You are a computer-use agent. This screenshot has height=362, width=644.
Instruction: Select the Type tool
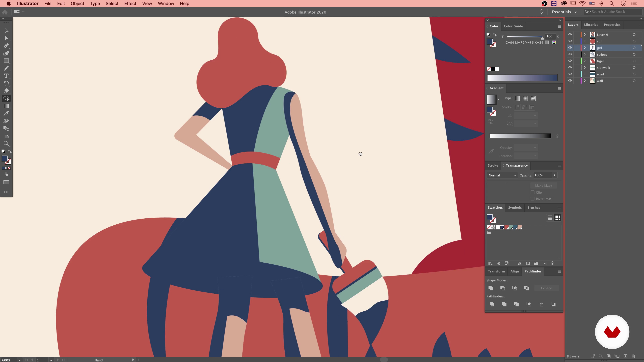(x=6, y=76)
